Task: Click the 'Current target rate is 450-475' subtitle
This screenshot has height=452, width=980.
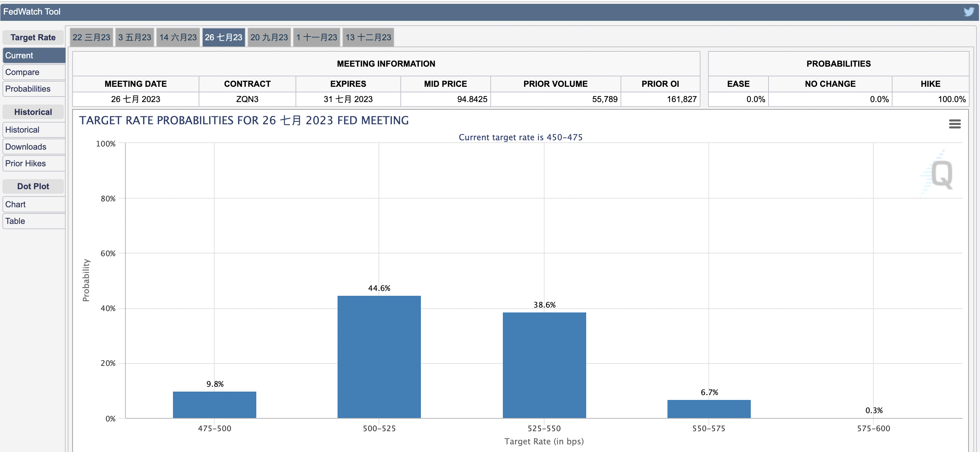Action: pos(521,137)
